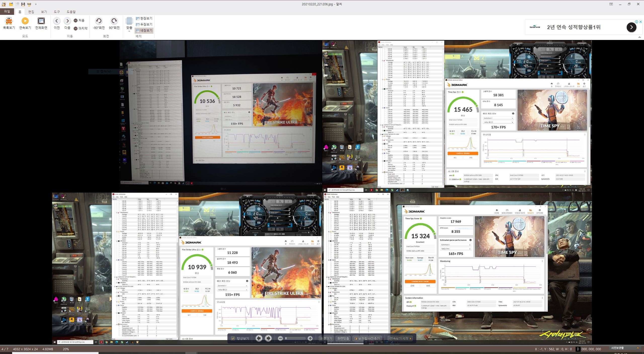Viewport: 644px width, 354px height.
Task: Click the 화면맞춤 button
Action: pos(343,338)
